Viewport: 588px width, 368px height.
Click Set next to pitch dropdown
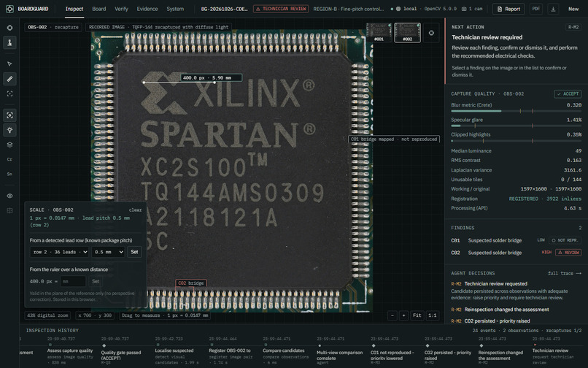134,252
